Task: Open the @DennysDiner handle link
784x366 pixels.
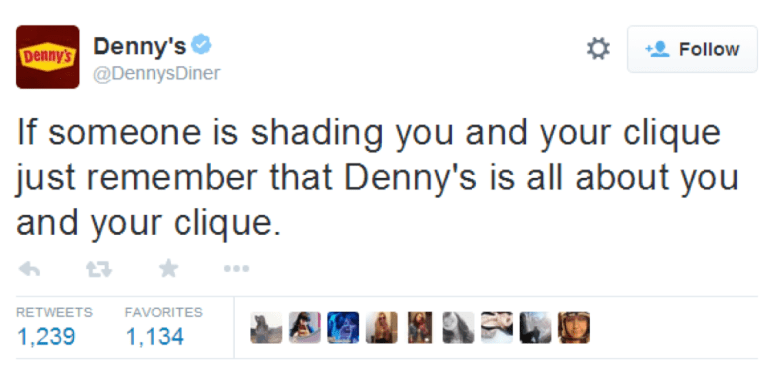Action: [x=156, y=74]
